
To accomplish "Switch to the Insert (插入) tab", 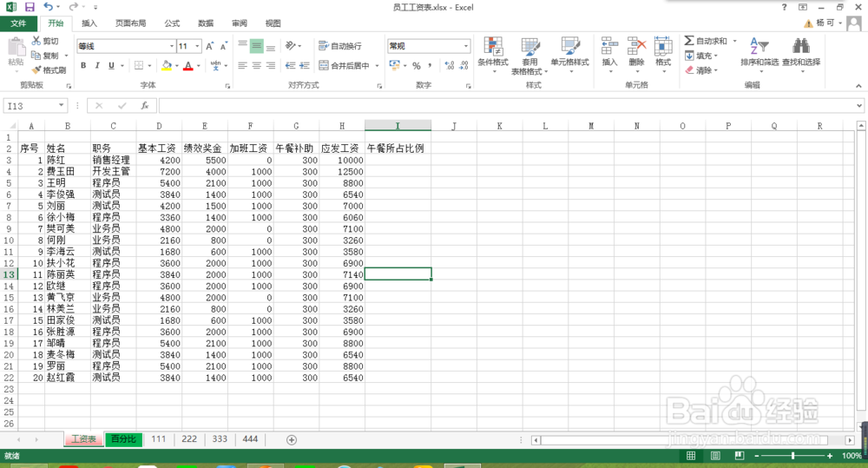I will 89,23.
